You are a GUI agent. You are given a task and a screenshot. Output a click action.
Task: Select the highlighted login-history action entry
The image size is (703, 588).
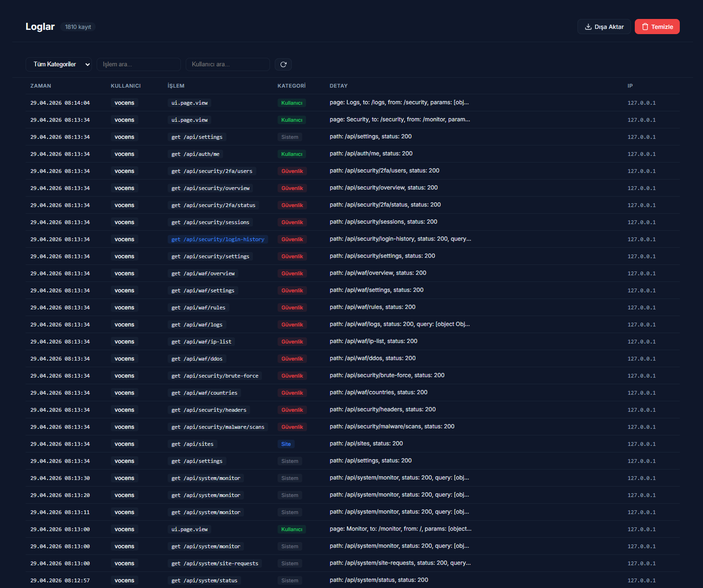(218, 239)
